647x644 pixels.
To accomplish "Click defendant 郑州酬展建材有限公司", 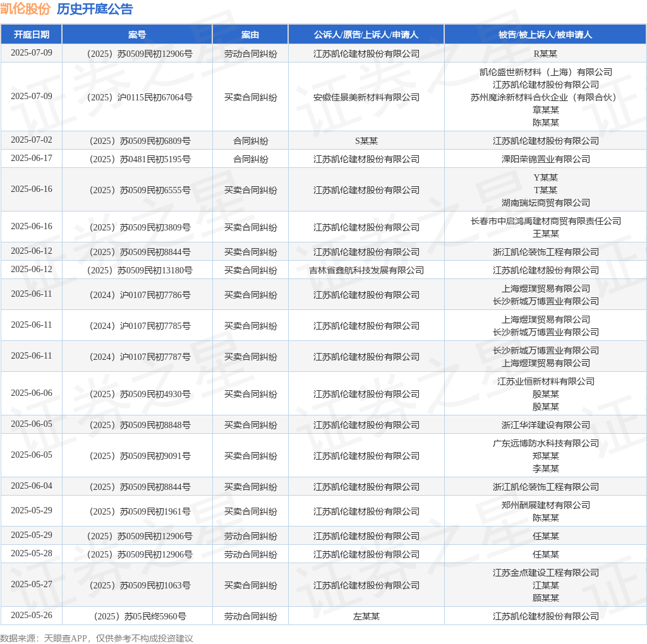I will pos(545,505).
